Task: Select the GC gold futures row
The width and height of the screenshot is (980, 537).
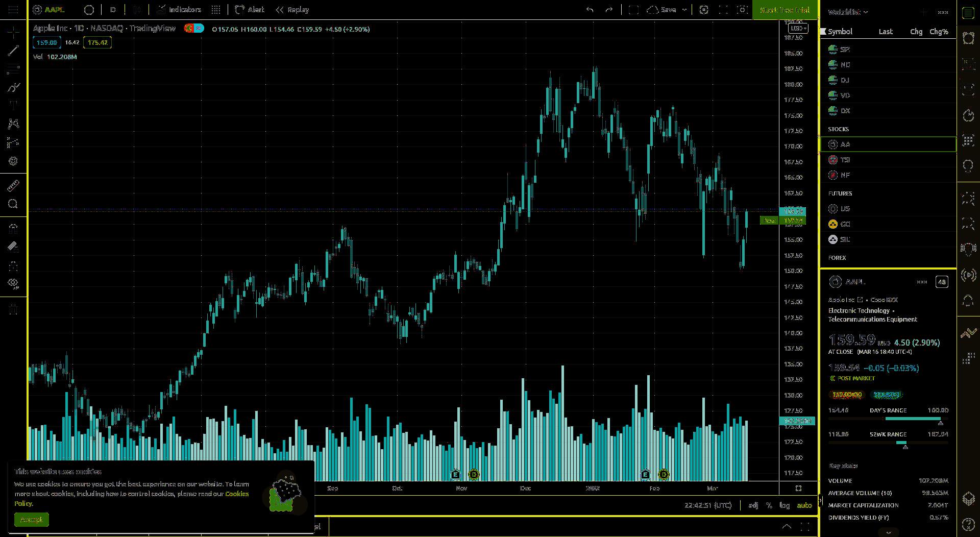Action: tap(888, 224)
